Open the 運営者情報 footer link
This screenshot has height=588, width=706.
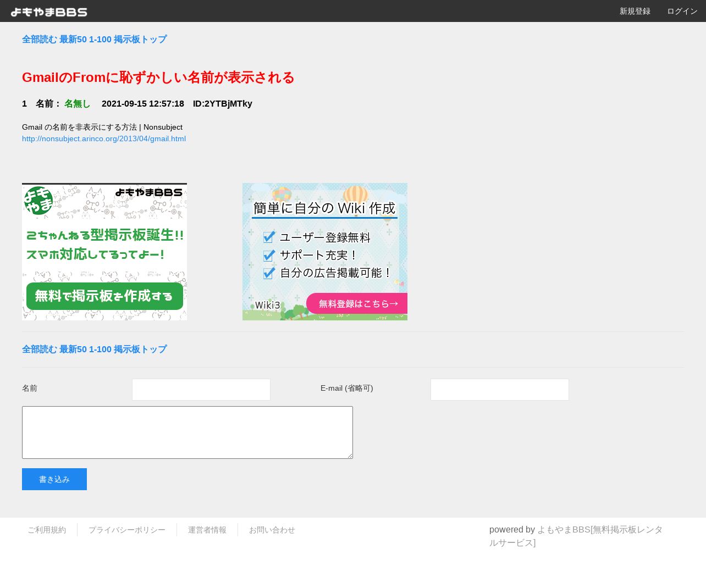pyautogui.click(x=207, y=530)
